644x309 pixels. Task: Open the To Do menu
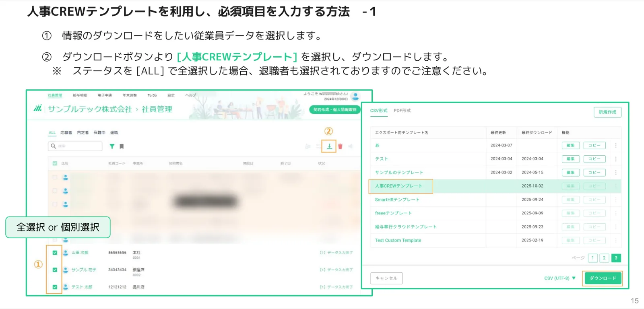152,95
